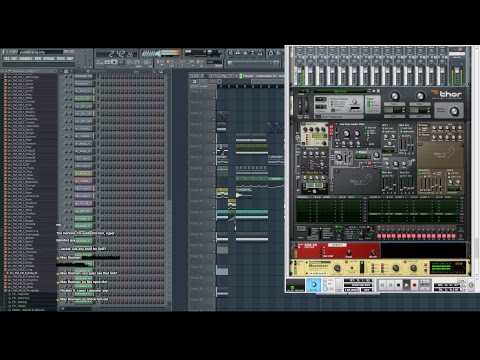Click Track 5 label in the playlist
Screen dimensions: 480x360
coord(196,135)
